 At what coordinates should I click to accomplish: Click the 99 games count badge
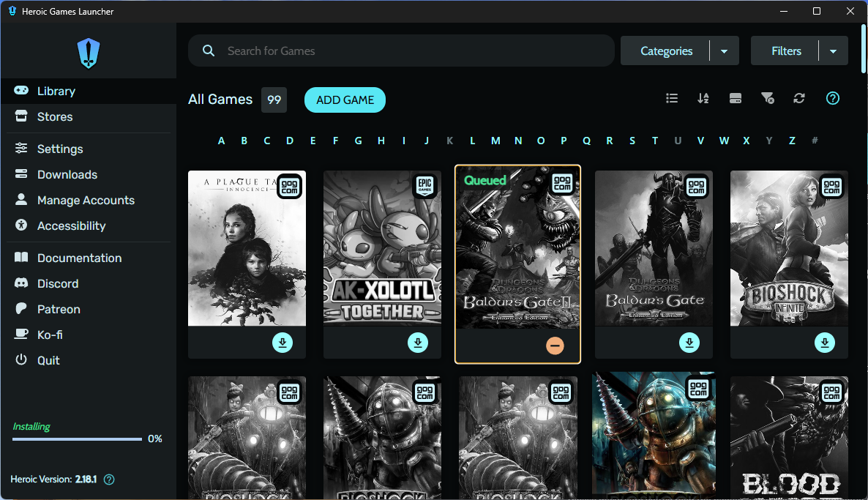click(274, 100)
